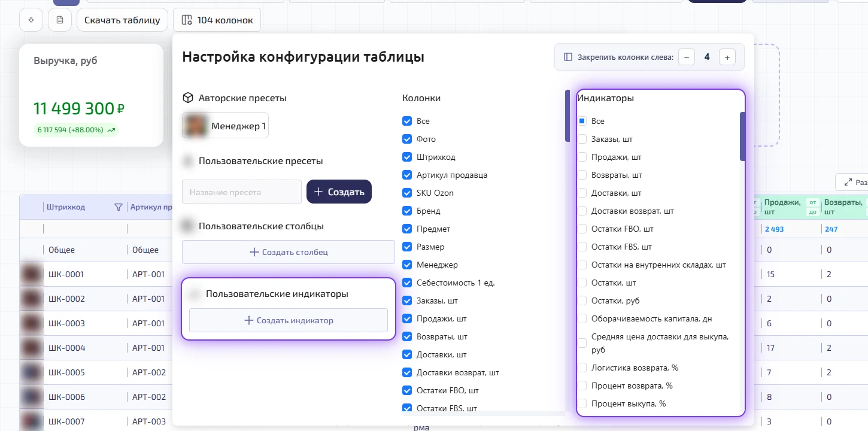Open the 104 колонок settings button

pos(217,20)
